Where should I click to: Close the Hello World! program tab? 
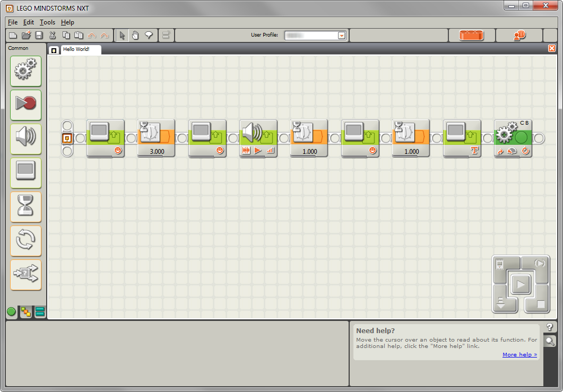tap(552, 48)
